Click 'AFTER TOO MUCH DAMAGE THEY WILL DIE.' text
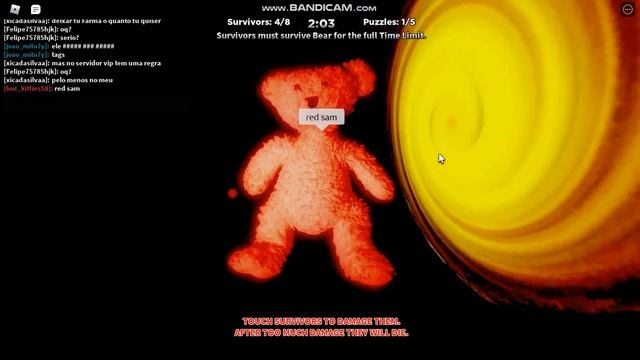 click(x=321, y=333)
